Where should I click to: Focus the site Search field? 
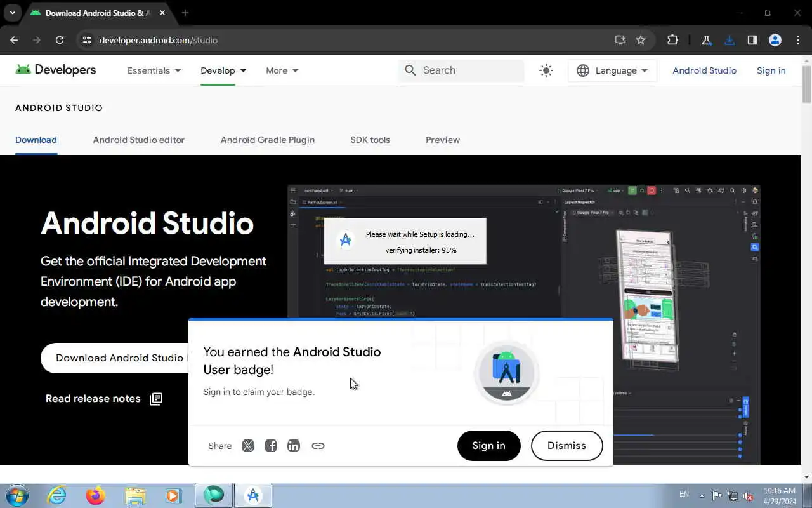(462, 70)
